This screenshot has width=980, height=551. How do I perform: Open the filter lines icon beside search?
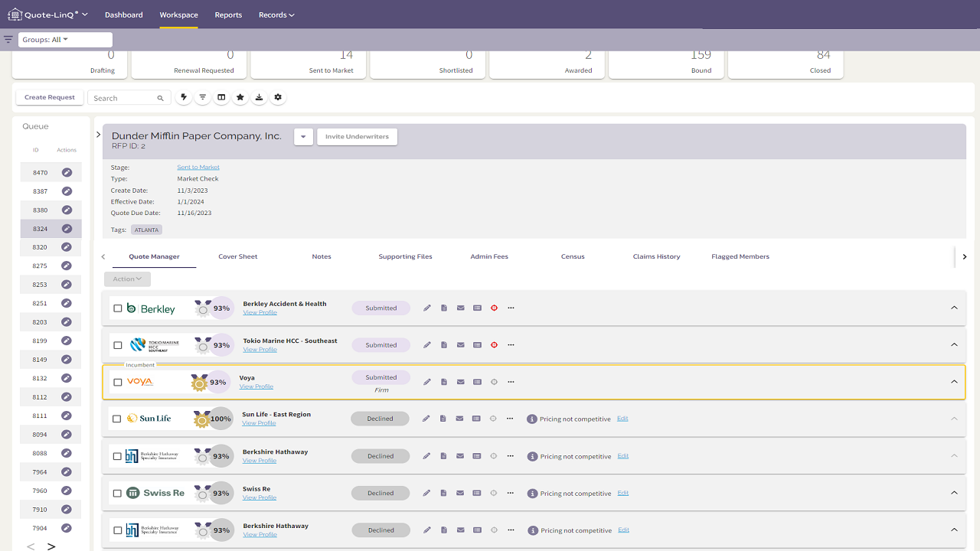(x=203, y=97)
